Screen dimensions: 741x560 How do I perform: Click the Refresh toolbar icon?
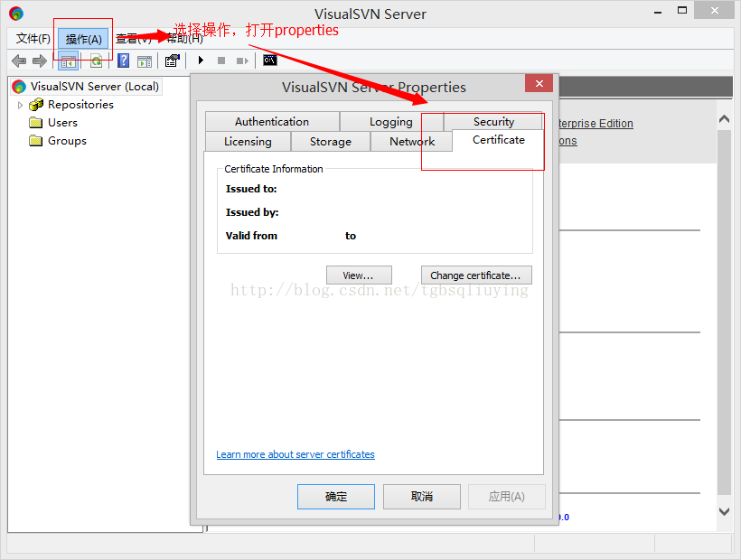tap(97, 61)
